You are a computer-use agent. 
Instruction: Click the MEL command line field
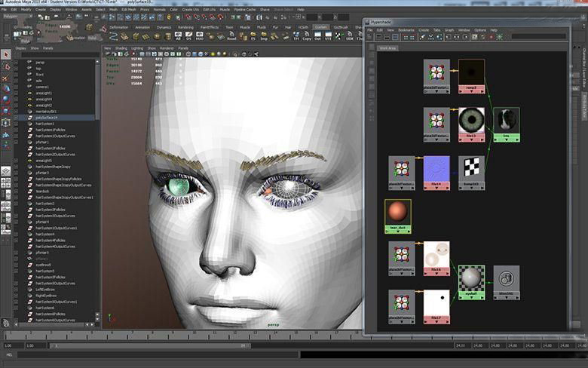pos(158,354)
